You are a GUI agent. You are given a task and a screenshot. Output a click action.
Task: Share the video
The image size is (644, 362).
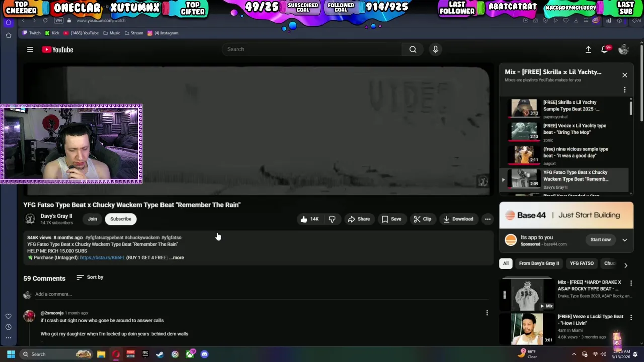point(359,219)
